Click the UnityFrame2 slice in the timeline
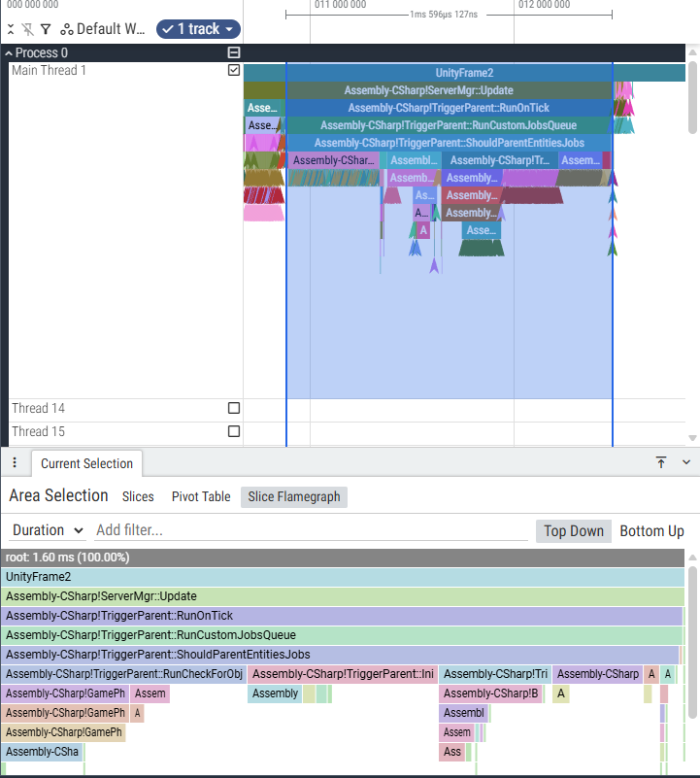Image resolution: width=700 pixels, height=778 pixels. tap(464, 73)
